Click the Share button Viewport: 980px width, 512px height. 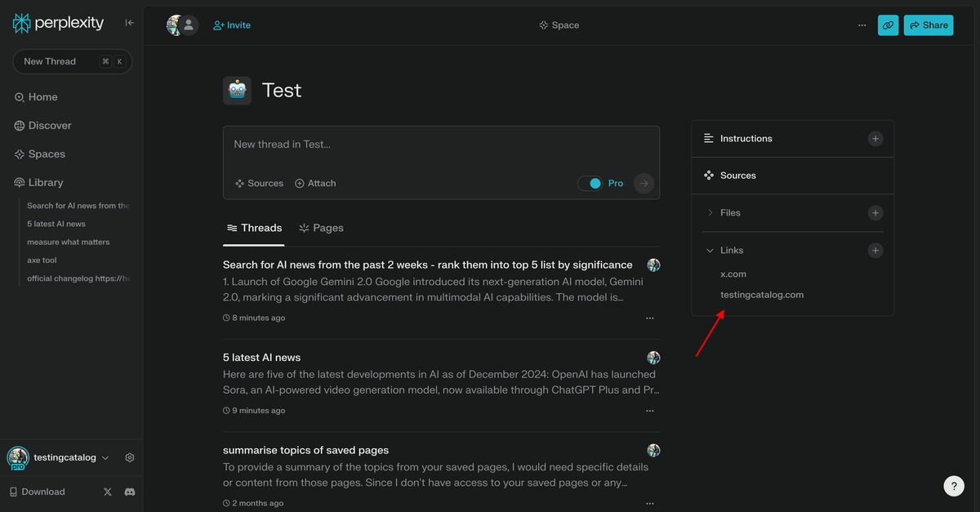click(928, 24)
